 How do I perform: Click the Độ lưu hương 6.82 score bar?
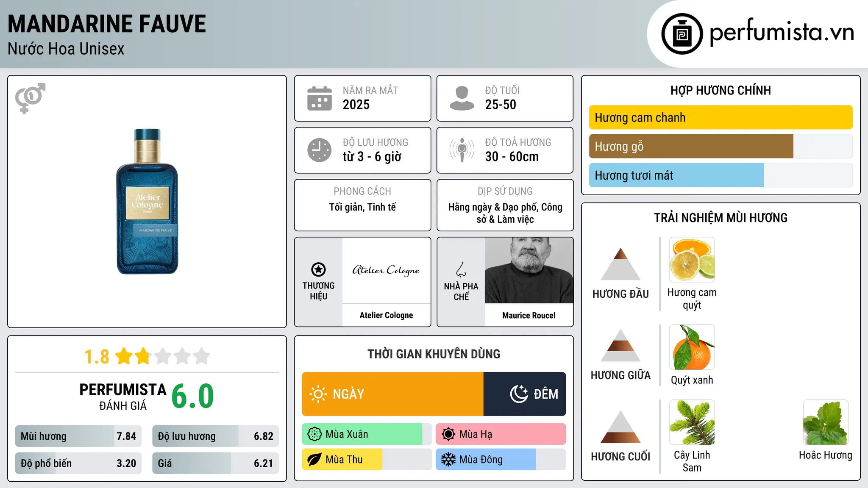coord(215,436)
